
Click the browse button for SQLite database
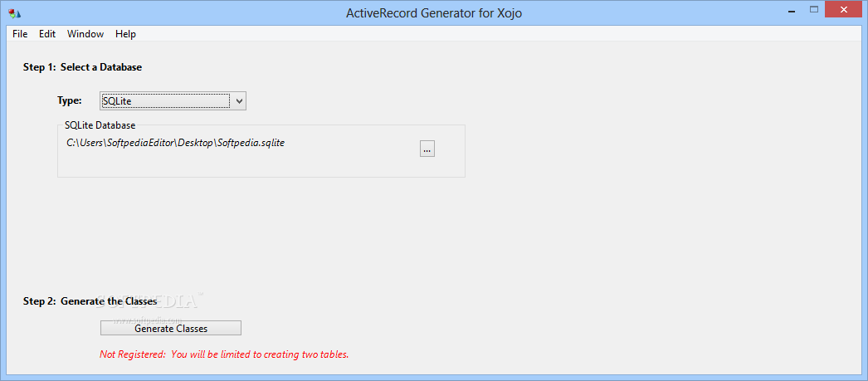pos(427,149)
